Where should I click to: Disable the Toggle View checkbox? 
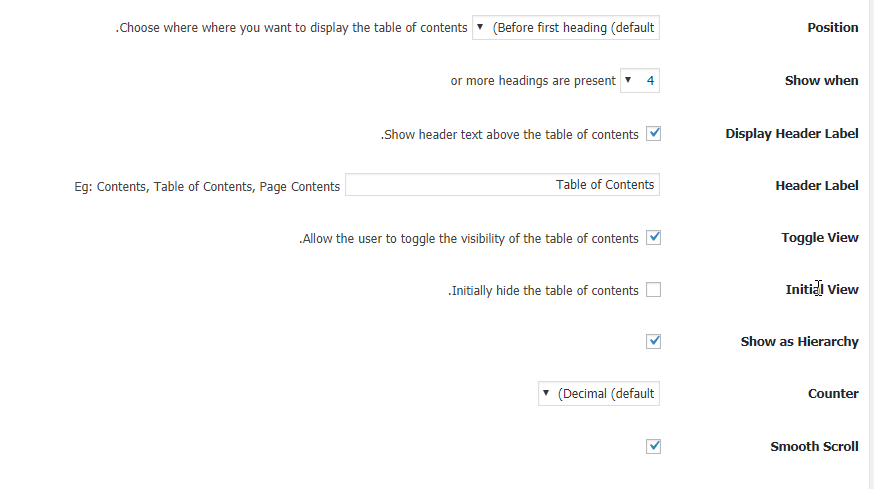[653, 238]
